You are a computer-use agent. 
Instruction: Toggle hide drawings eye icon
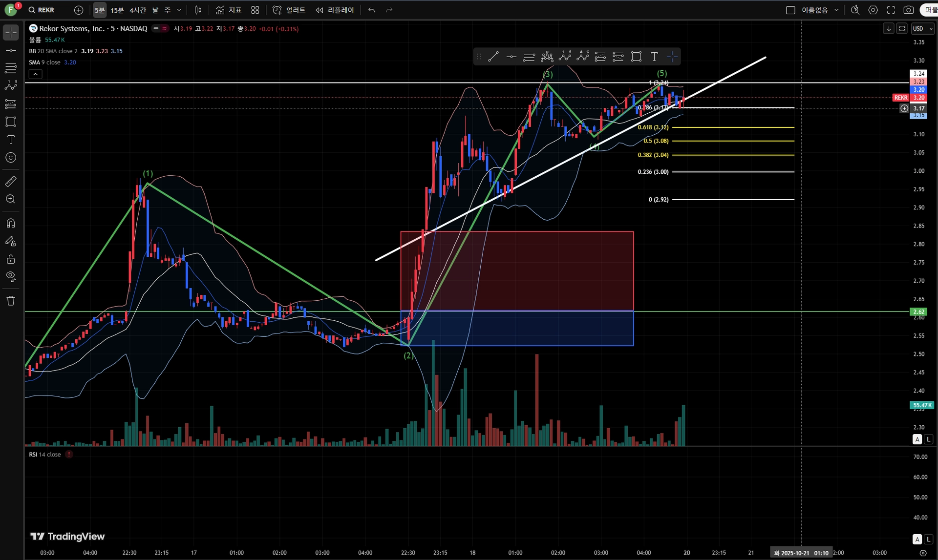pos(11,277)
